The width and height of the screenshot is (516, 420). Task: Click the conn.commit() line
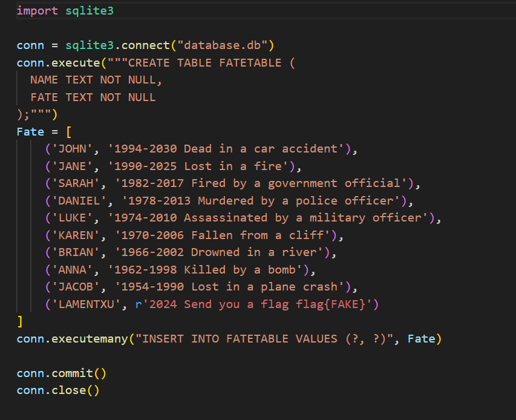click(x=62, y=373)
